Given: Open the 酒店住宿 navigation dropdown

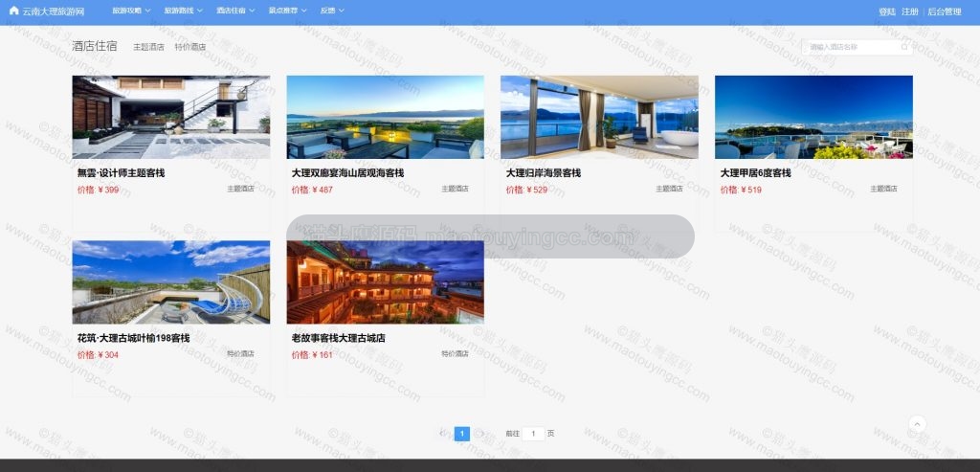Looking at the screenshot, I should (235, 11).
